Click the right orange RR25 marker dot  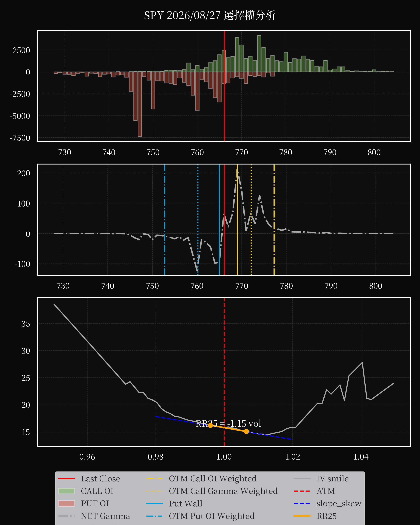tap(246, 432)
